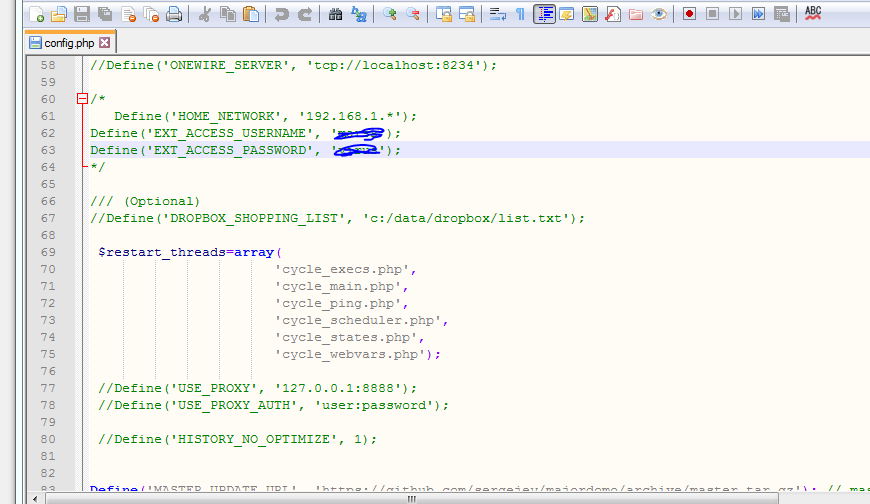Click the Cut scissors icon
The width and height of the screenshot is (870, 504).
[205, 14]
